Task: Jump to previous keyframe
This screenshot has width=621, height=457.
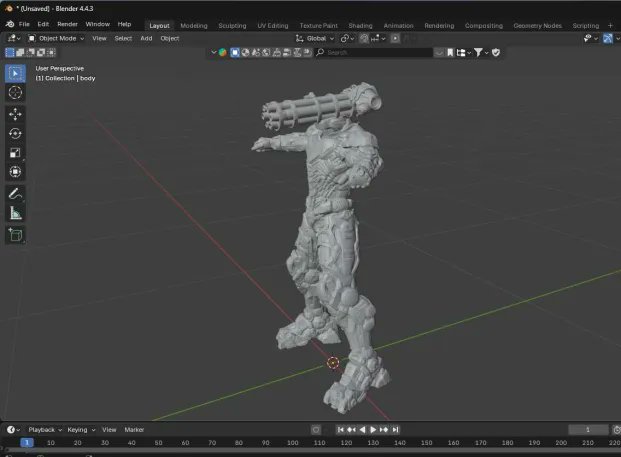Action: click(351, 430)
